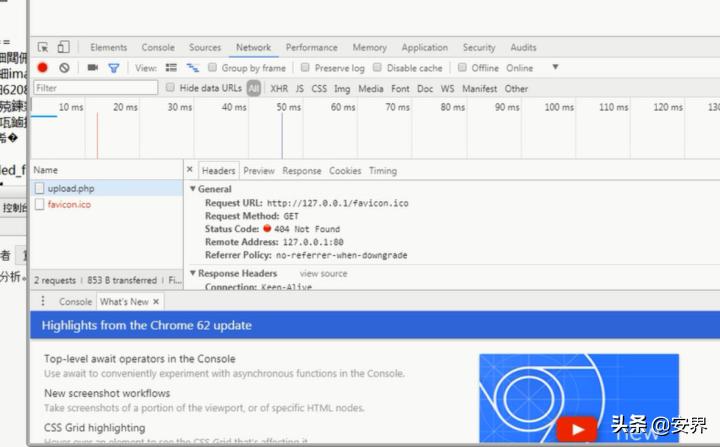Image resolution: width=720 pixels, height=447 pixels.
Task: Enable the Group by frame checkbox
Action: point(213,68)
